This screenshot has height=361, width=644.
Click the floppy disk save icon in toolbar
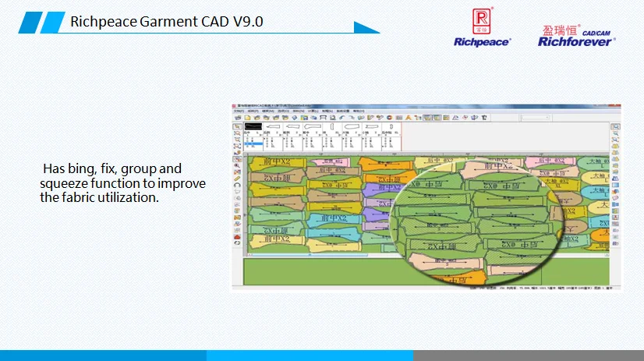(305, 118)
